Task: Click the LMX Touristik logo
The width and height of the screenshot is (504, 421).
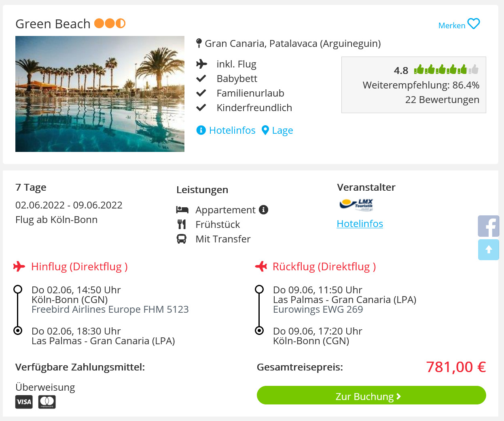Action: coord(356,205)
